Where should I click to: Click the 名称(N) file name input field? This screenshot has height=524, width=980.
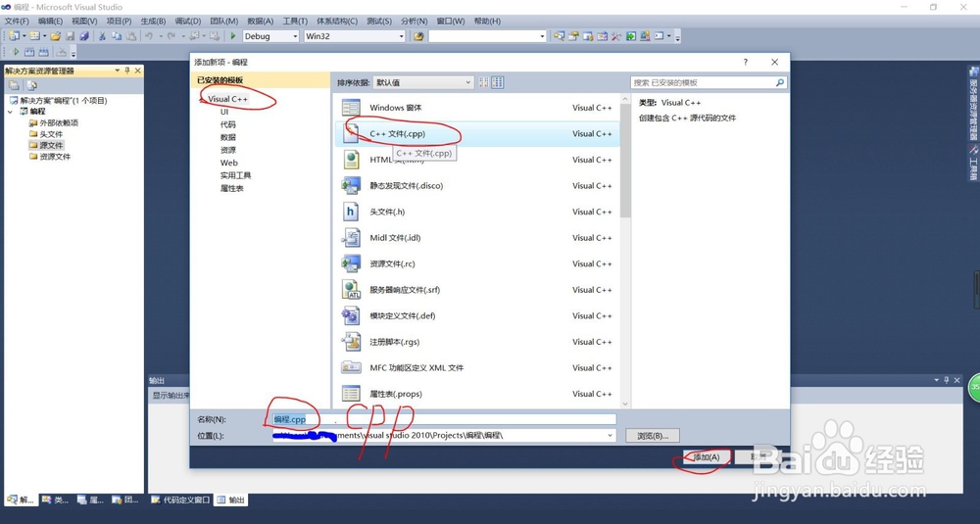[444, 420]
